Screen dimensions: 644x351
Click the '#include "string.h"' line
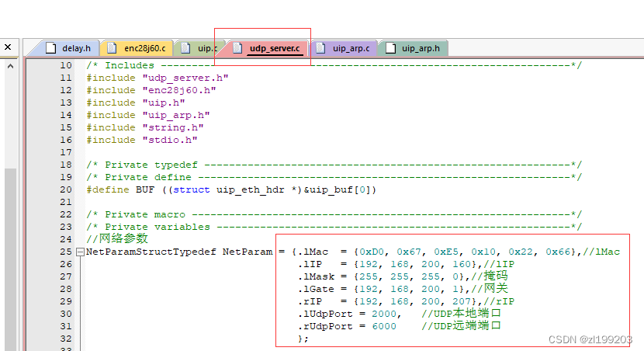click(x=145, y=127)
